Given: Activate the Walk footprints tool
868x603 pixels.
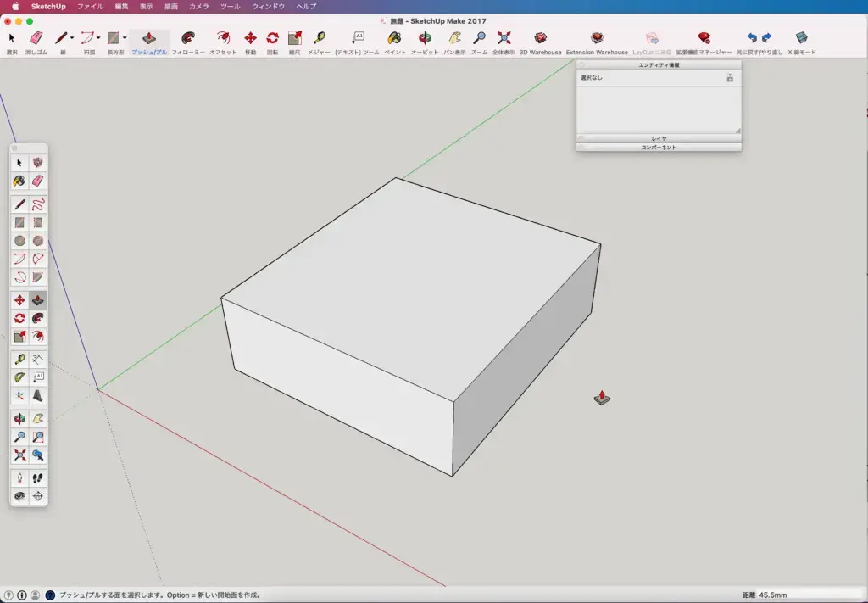Looking at the screenshot, I should pos(37,478).
